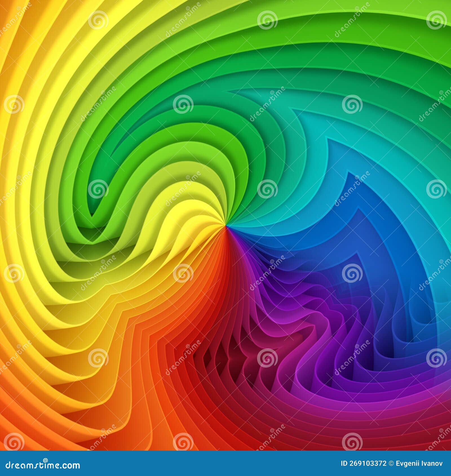Click the center point of the rainbow vortex

225,225
